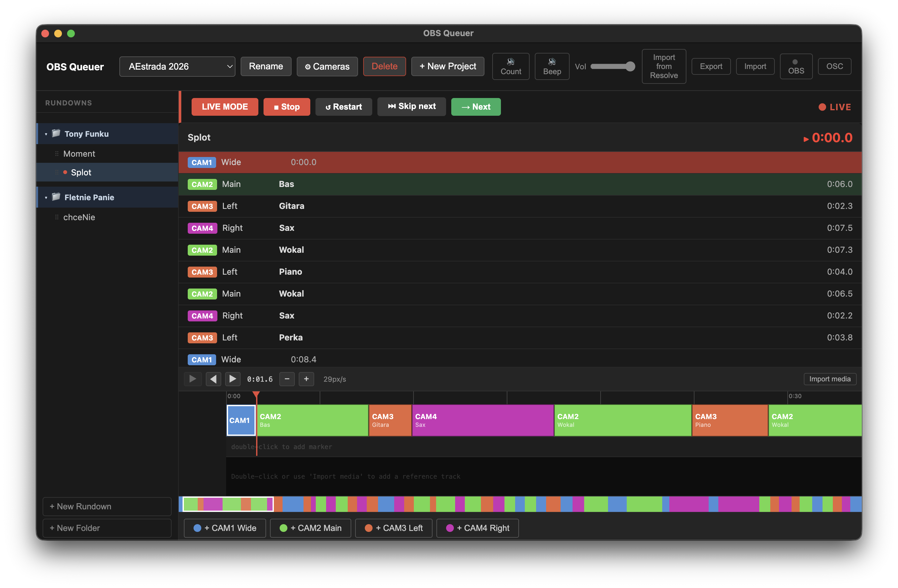Screen dimensions: 898x588
Task: Create a New Project
Action: point(447,66)
